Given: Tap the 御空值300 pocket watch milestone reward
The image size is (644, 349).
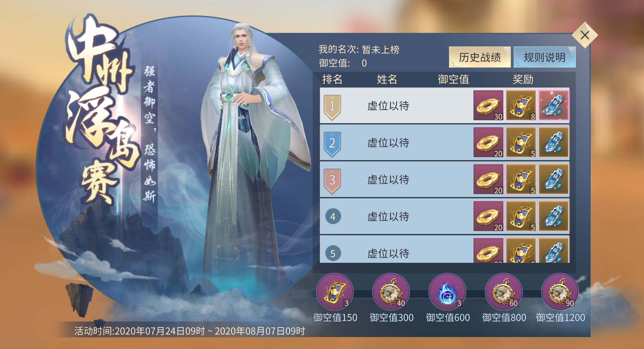Looking at the screenshot, I should pos(391,292).
